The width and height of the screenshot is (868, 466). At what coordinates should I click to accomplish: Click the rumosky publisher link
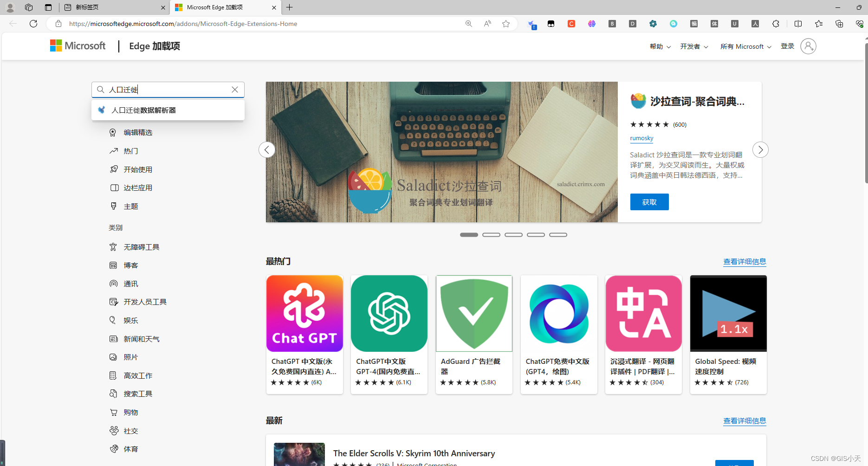(641, 138)
